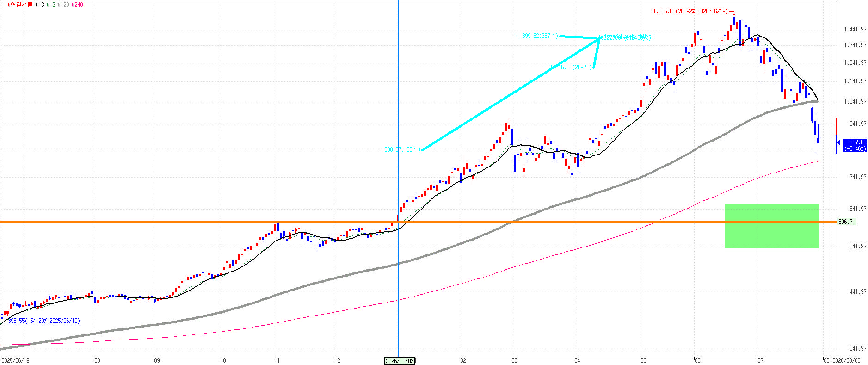This screenshot has height=365, width=868.
Task: Select the cyan 838.37 (32°) angle label
Action: 402,149
